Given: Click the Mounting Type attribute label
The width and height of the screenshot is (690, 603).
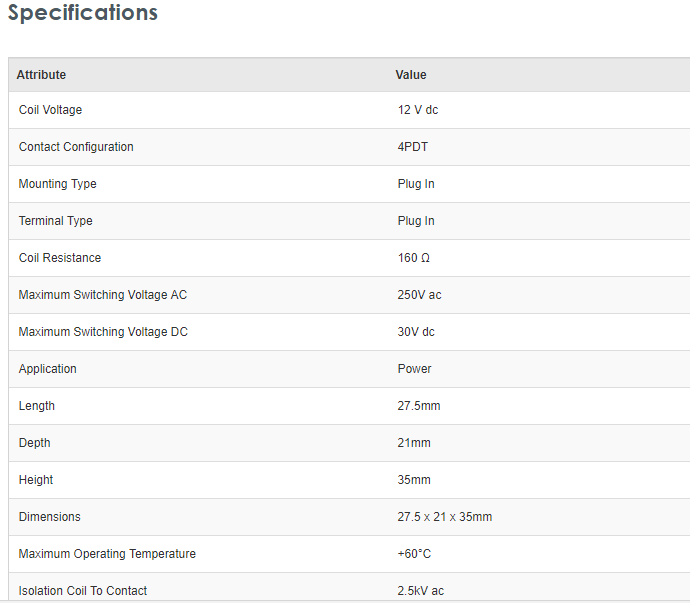Looking at the screenshot, I should pos(58,184).
